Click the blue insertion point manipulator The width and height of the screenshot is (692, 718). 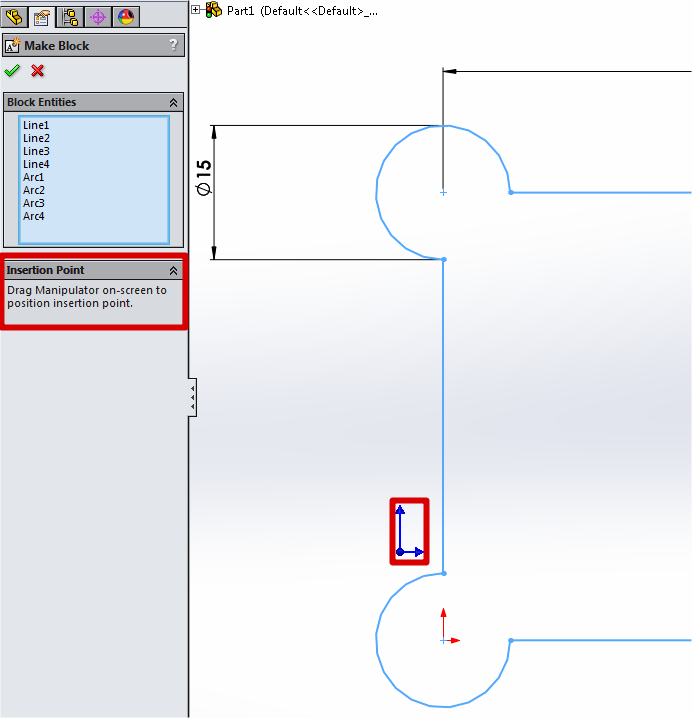[x=400, y=551]
